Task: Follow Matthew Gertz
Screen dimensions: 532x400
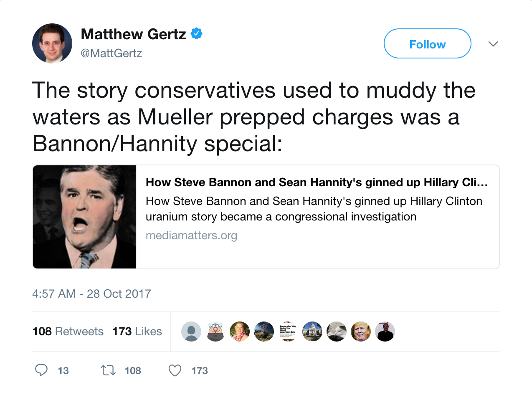Action: pos(427,44)
